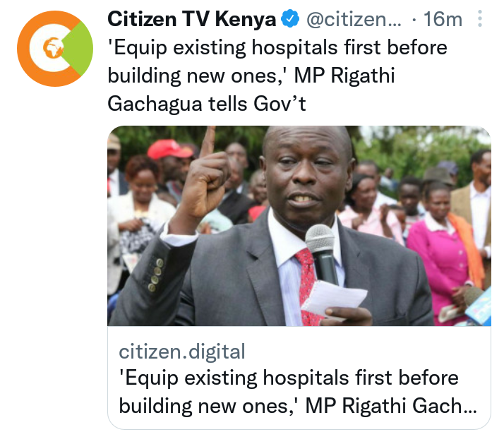The width and height of the screenshot is (504, 432).
Task: Open the card headline 'Equip existing hospitals first'
Action: (298, 391)
